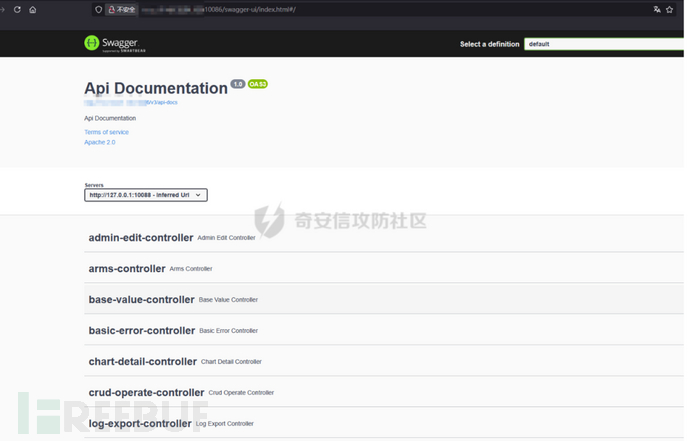
Task: Click the browser address bar URL field
Action: (300, 9)
